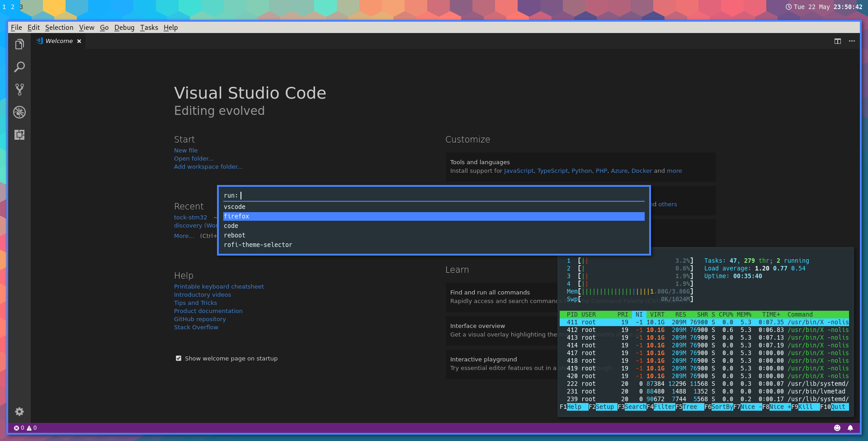Screen dimensions: 868x441
Task: Open the Go menu
Action: click(x=104, y=28)
